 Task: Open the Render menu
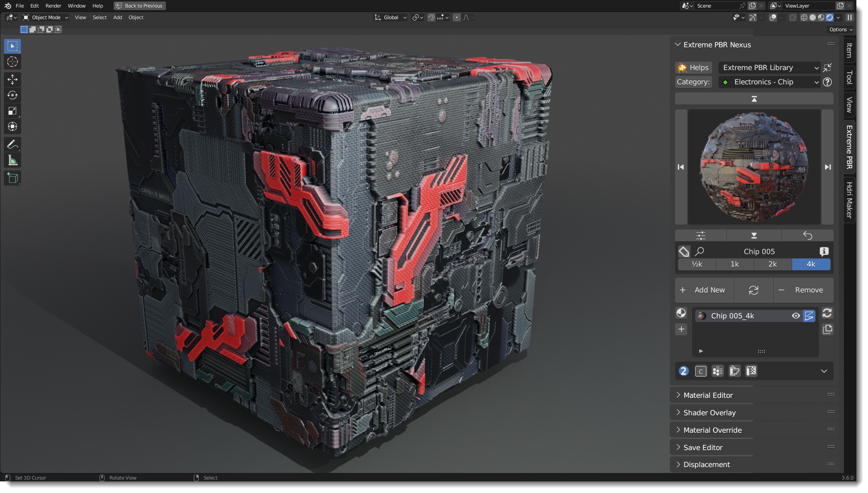point(53,6)
